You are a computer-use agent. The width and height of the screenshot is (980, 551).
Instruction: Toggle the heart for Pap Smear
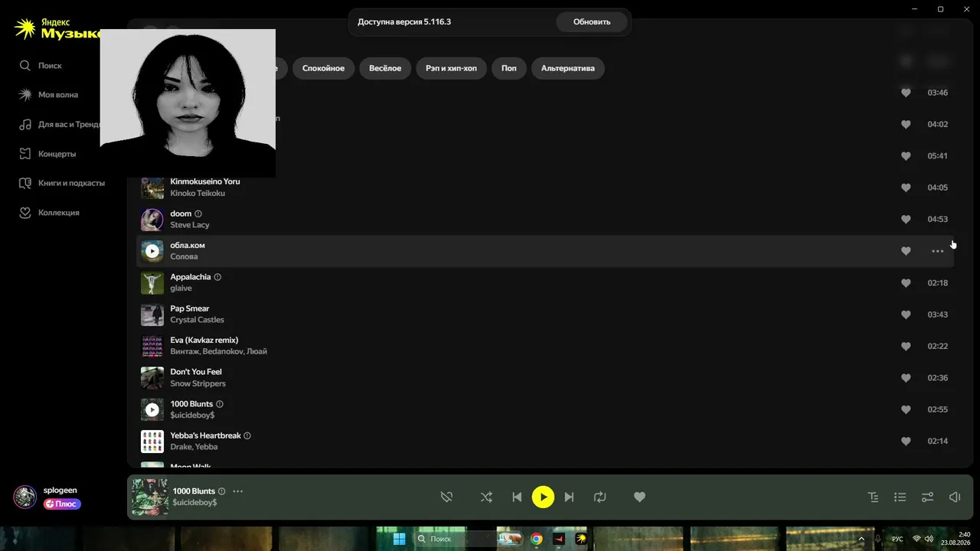[906, 315]
